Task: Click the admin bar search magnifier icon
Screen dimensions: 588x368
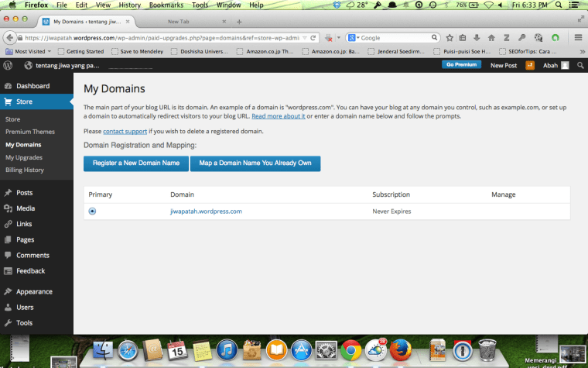Action: pyautogui.click(x=579, y=66)
